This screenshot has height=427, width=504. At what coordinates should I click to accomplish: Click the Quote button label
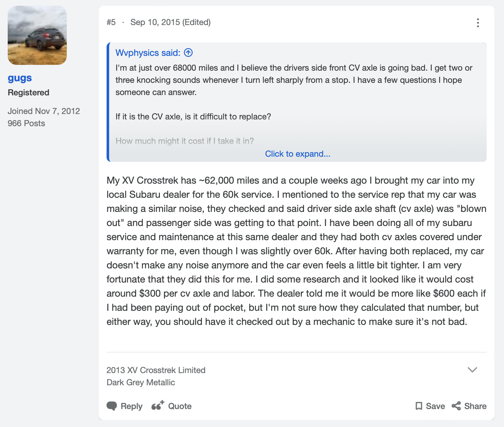coord(180,406)
